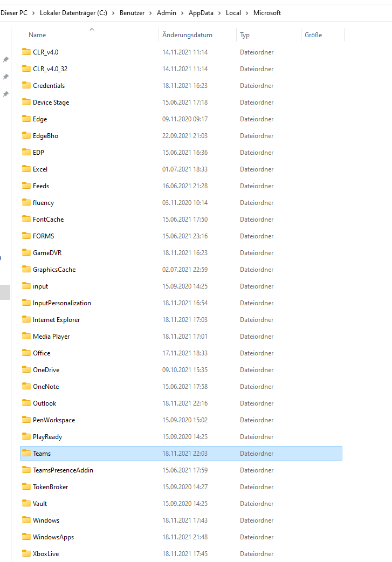Click the Media Player folder icon
Screen dimensions: 392x562
click(x=26, y=336)
